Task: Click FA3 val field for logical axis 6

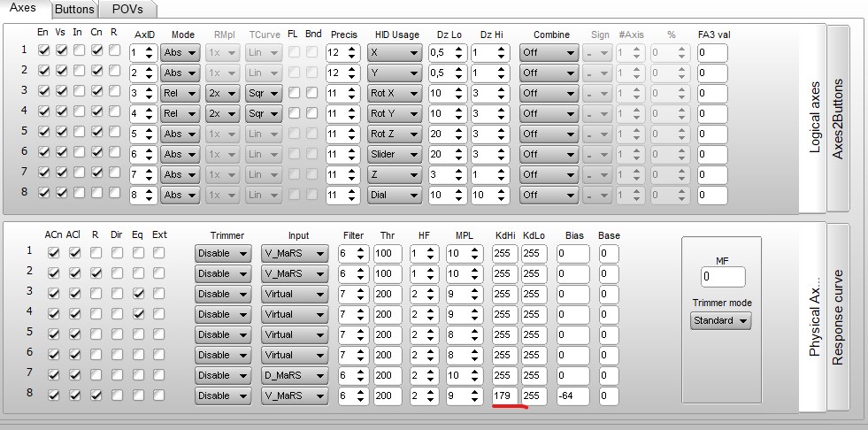Action: [712, 154]
